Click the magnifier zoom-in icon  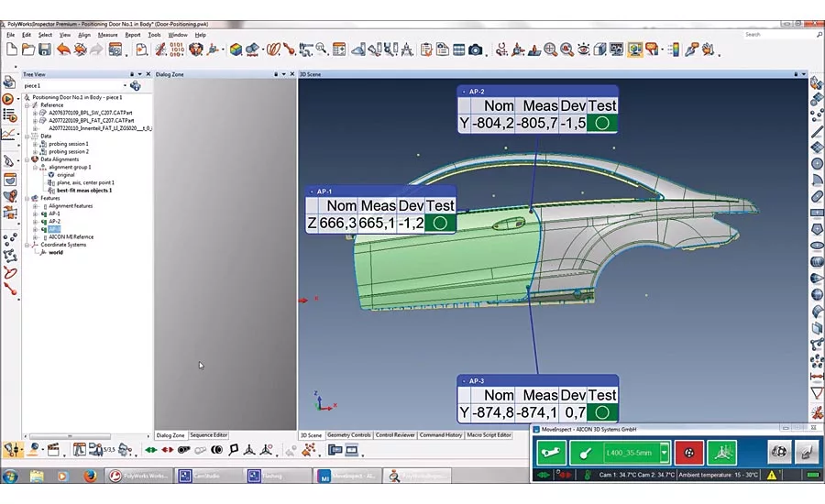(550, 49)
